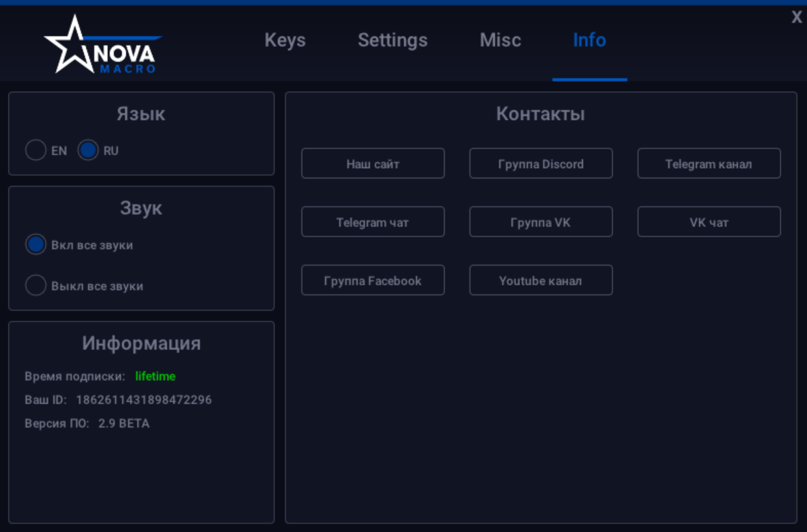The image size is (807, 532).
Task: Click the Группа Discord button
Action: coord(541,164)
